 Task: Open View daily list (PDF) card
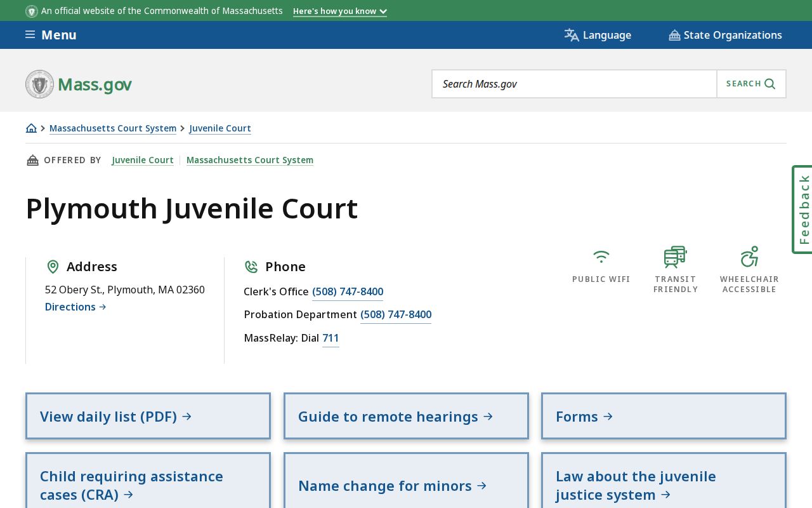click(148, 416)
